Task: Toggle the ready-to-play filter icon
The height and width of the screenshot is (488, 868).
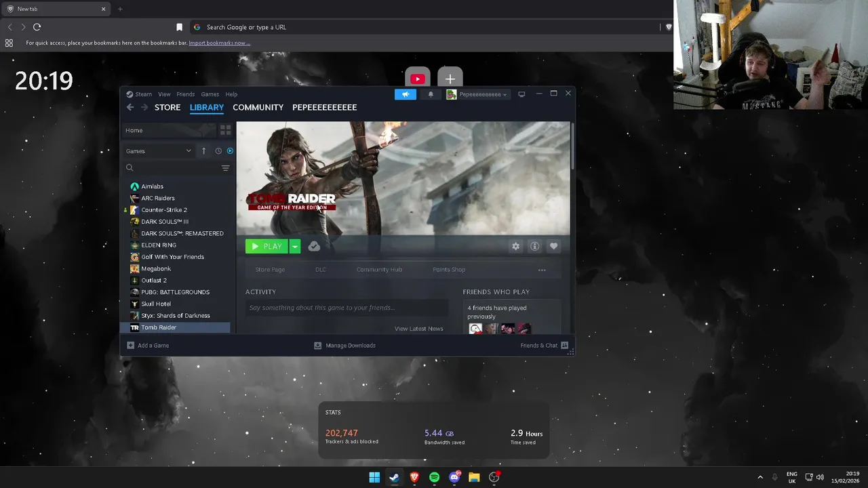Action: (230, 151)
